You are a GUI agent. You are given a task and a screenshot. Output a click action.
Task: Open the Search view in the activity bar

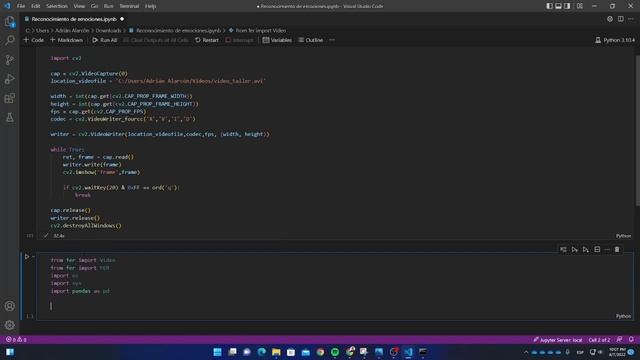pos(9,40)
